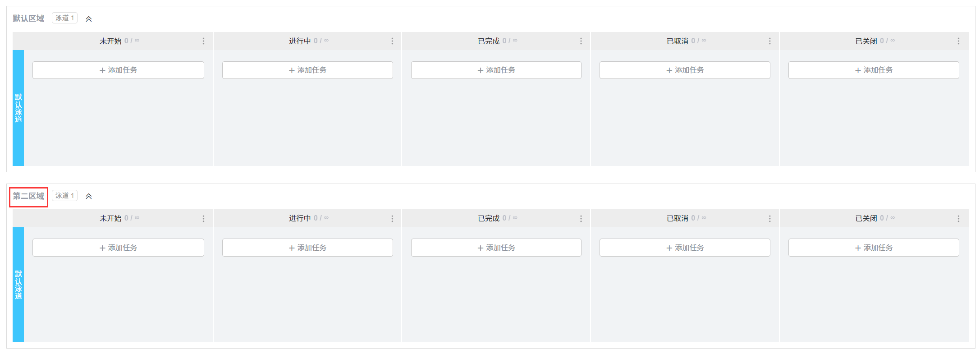Open 未开始 column menu in 第二区域
Image resolution: width=980 pixels, height=354 pixels.
(x=203, y=219)
